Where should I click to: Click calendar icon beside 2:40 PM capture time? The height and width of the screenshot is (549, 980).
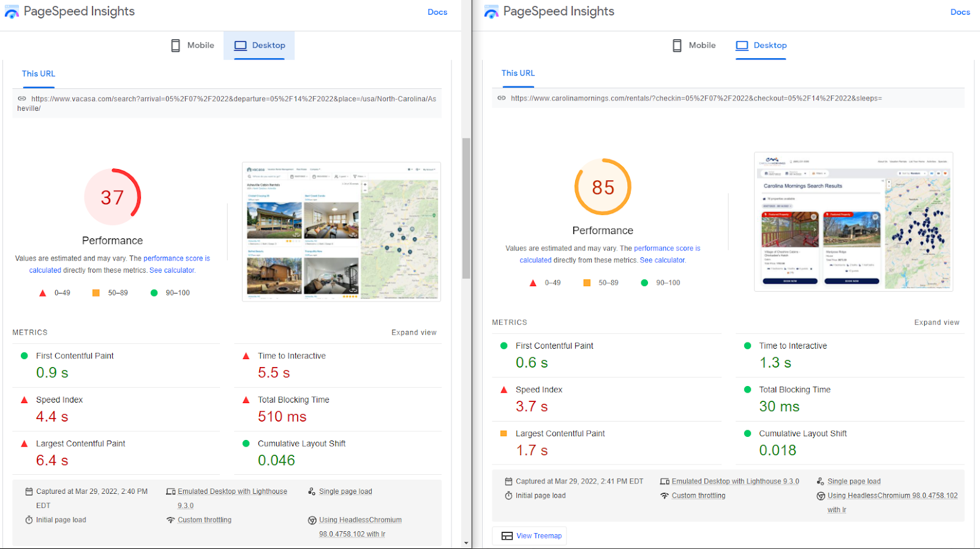point(29,491)
